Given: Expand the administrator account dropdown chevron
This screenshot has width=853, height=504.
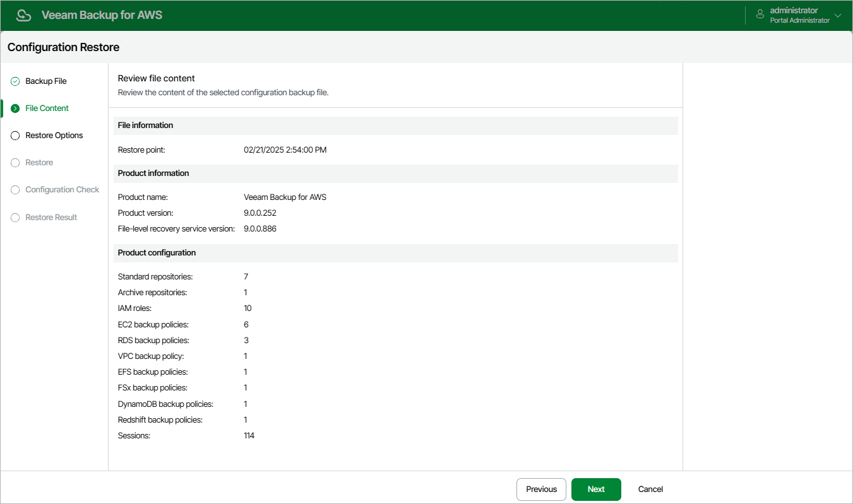Looking at the screenshot, I should pos(838,16).
